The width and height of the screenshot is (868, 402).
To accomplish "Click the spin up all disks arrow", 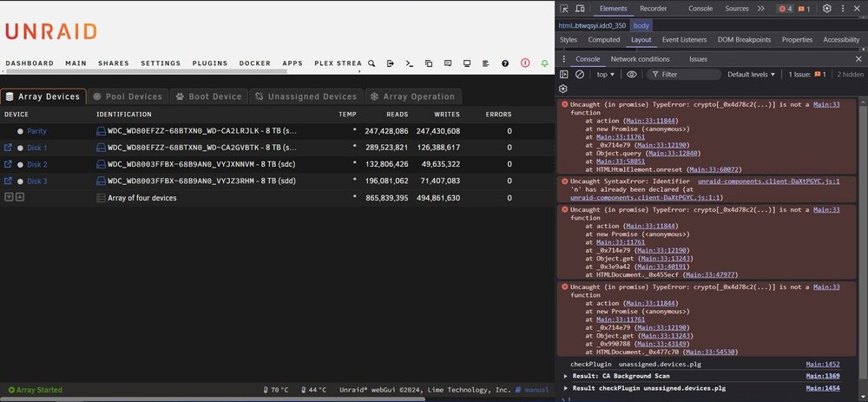I will (19, 197).
